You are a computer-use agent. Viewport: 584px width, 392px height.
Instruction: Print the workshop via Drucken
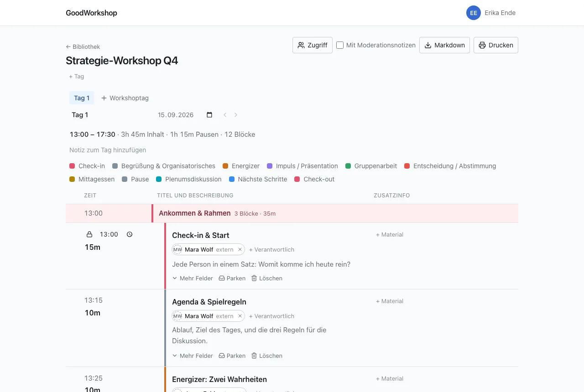pyautogui.click(x=496, y=45)
